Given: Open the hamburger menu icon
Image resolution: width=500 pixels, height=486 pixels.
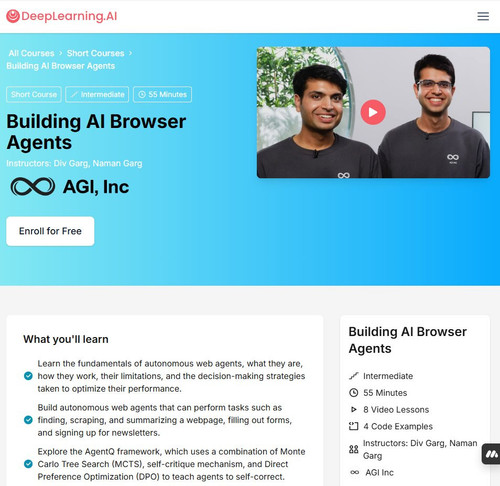Looking at the screenshot, I should tap(483, 16).
